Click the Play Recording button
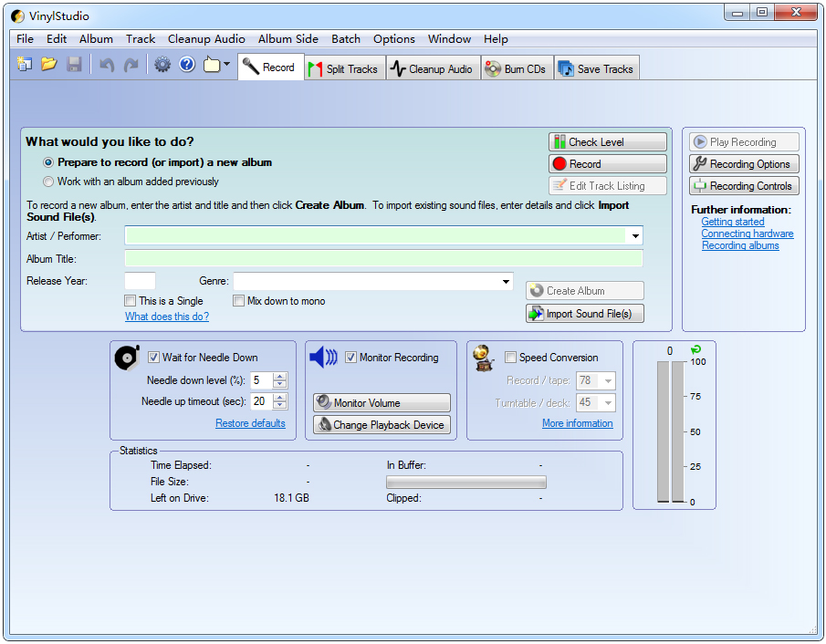The width and height of the screenshot is (826, 644). 744,142
